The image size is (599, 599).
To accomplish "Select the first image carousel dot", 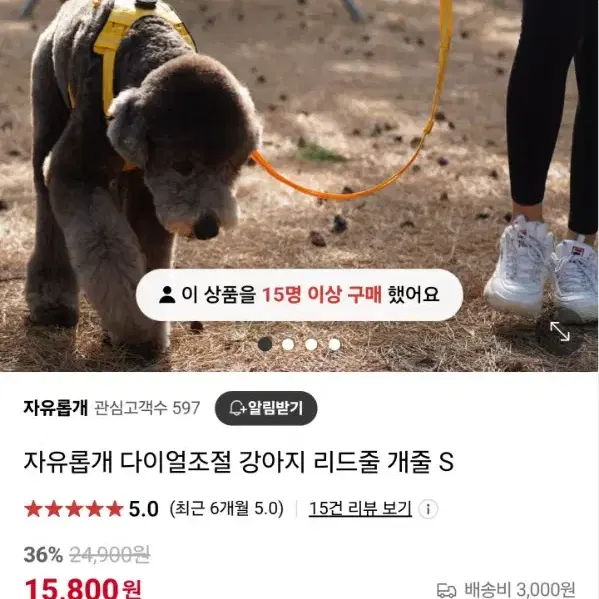I will pyautogui.click(x=265, y=344).
